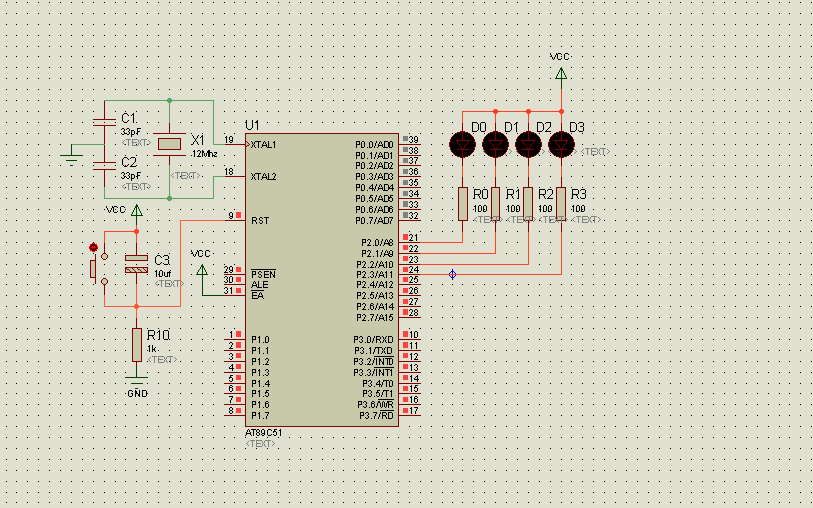Screen dimensions: 813x508
Task: Click the VCC power terminal above the LEDs
Action: coord(561,74)
